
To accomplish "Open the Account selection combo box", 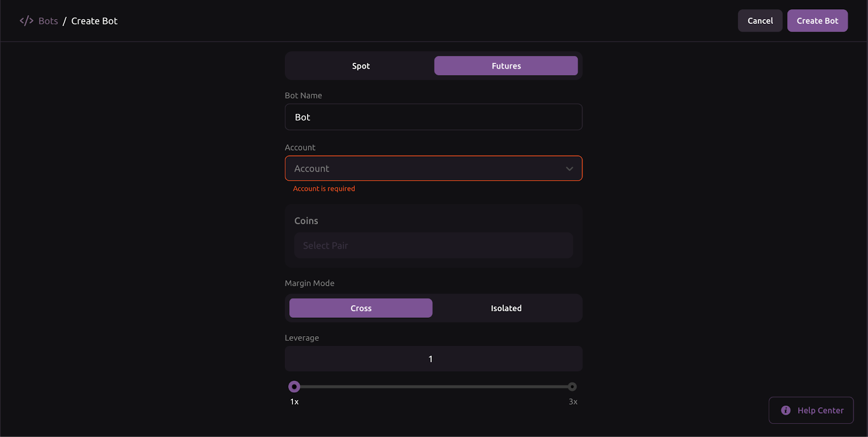I will click(423, 169).
